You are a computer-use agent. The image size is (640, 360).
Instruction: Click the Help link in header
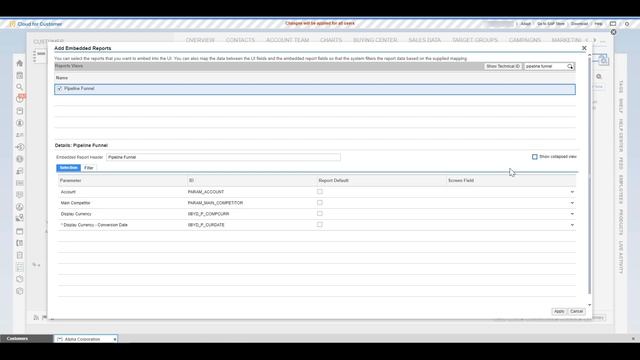(598, 24)
